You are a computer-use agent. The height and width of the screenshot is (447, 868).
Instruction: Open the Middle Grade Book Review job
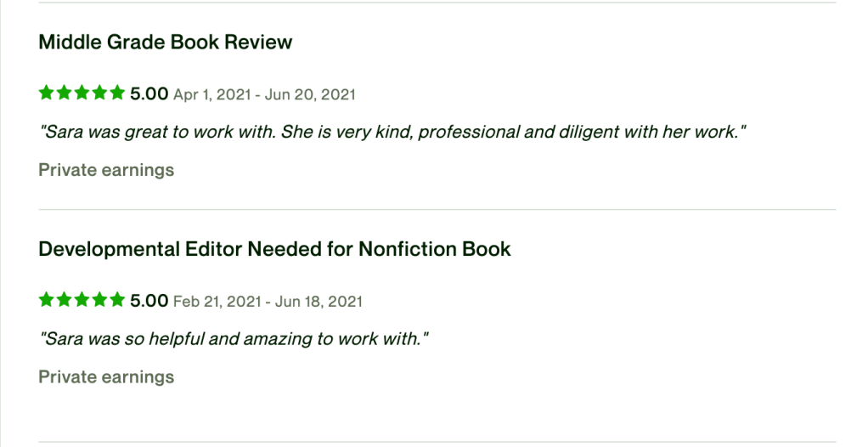pos(166,42)
